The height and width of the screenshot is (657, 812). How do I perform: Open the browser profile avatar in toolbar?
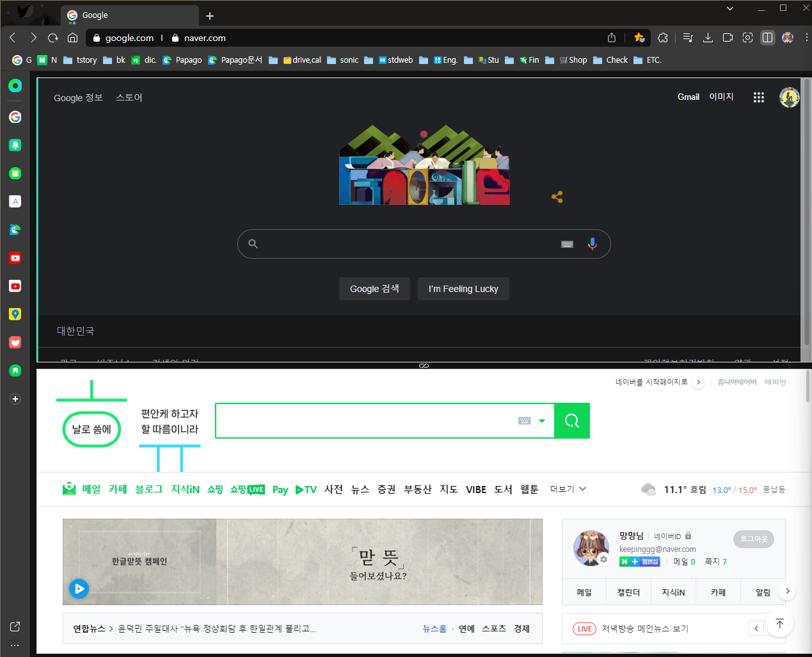pos(788,38)
